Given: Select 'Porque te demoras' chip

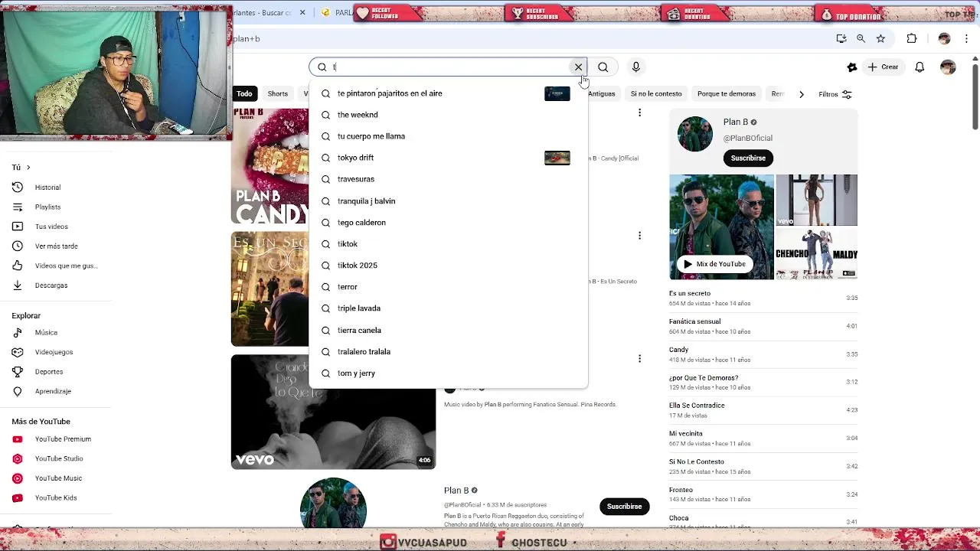Looking at the screenshot, I should 727,94.
